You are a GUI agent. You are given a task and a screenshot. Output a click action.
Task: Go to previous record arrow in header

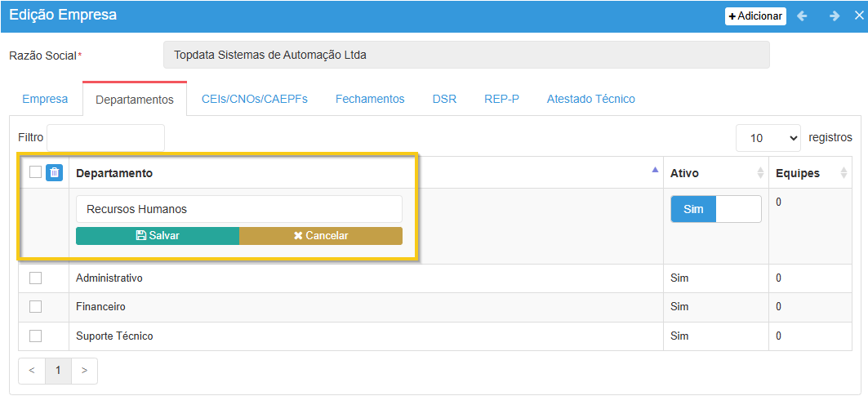point(802,16)
